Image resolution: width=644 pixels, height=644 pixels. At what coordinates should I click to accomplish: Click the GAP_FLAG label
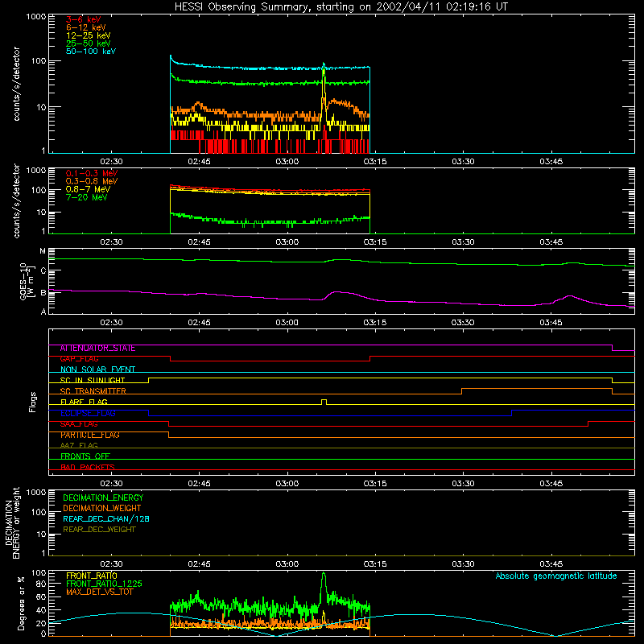pos(79,359)
